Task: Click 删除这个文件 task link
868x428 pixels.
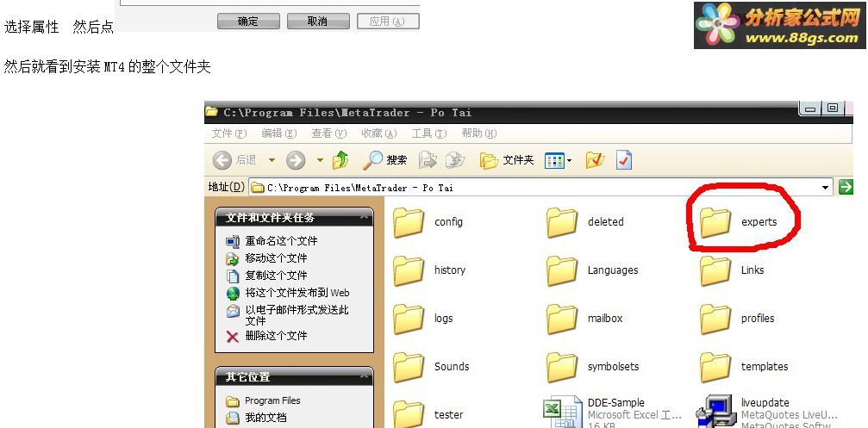Action: click(266, 336)
